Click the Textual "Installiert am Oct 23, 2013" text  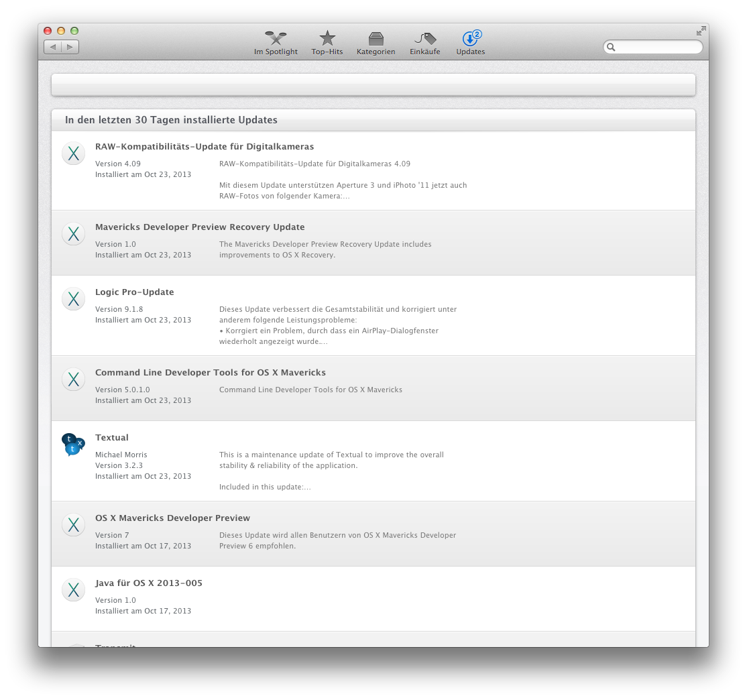(143, 476)
